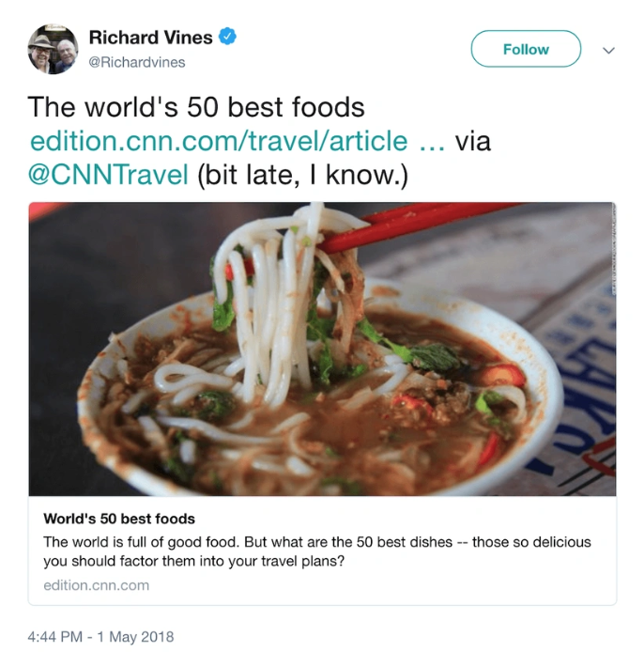Open Richard Vines' profile avatar photo
The height and width of the screenshot is (652, 644).
(53, 49)
